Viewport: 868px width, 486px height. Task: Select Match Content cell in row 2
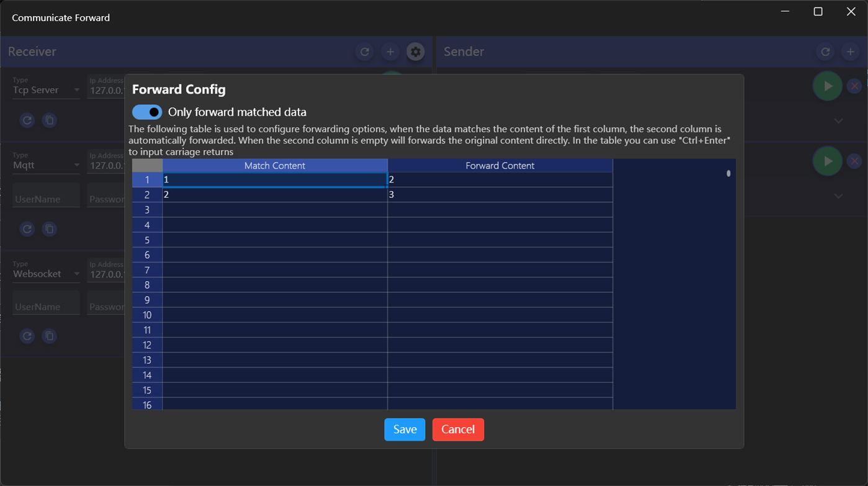coord(275,194)
